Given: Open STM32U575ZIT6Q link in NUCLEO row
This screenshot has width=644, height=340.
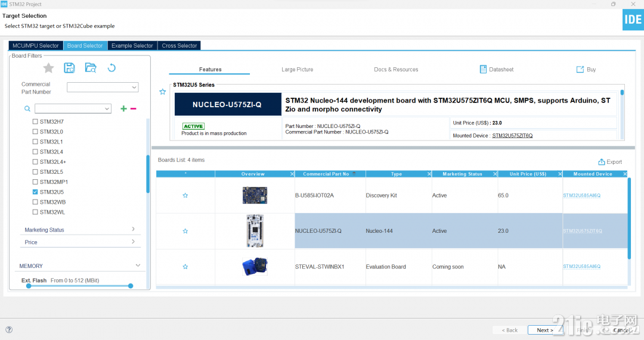Looking at the screenshot, I should (583, 231).
